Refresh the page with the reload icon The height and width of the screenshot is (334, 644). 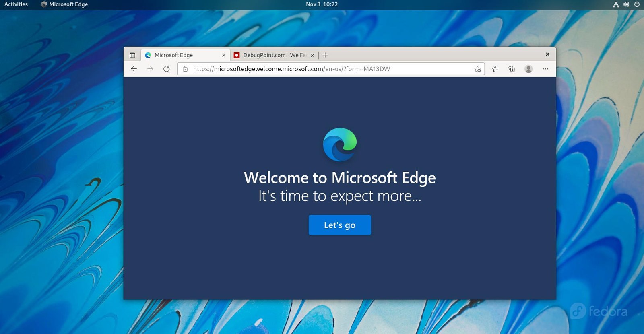tap(167, 69)
